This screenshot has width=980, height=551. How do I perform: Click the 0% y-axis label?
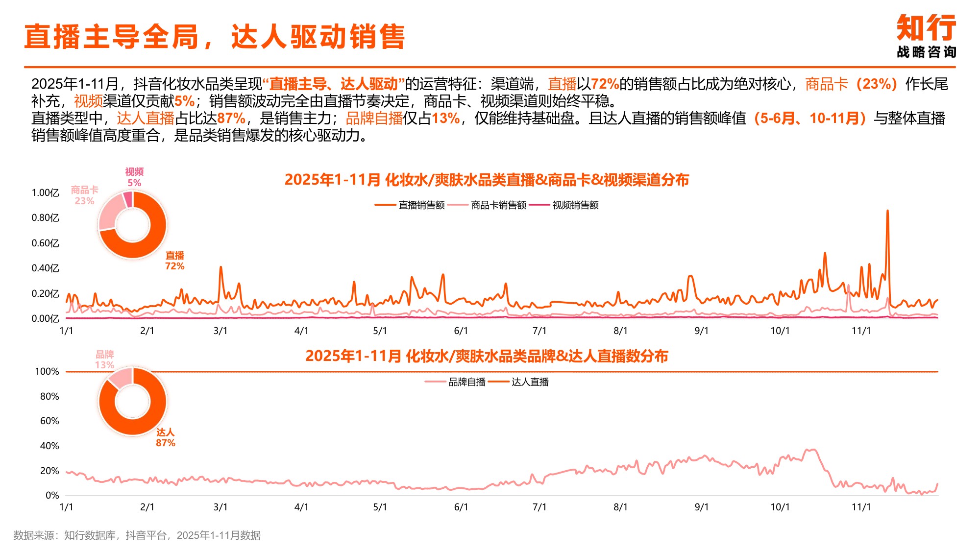tap(52, 496)
